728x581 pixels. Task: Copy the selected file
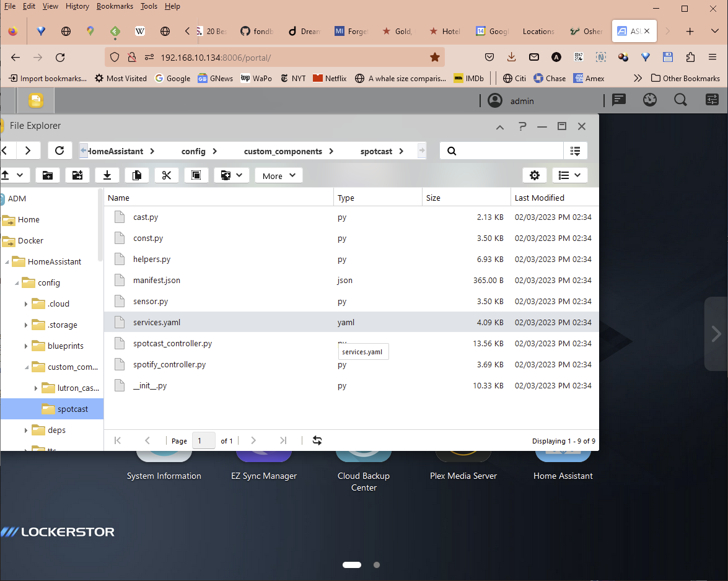click(x=137, y=175)
